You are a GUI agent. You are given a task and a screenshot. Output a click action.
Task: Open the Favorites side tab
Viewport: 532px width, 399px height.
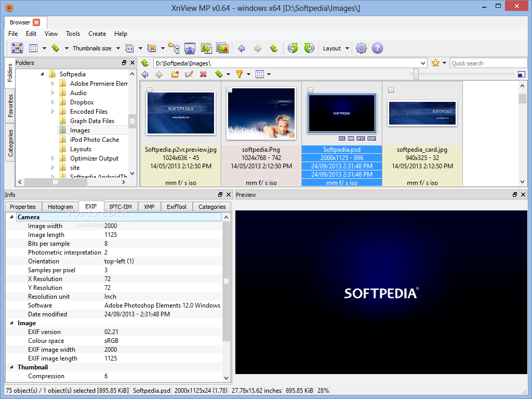pos(10,105)
